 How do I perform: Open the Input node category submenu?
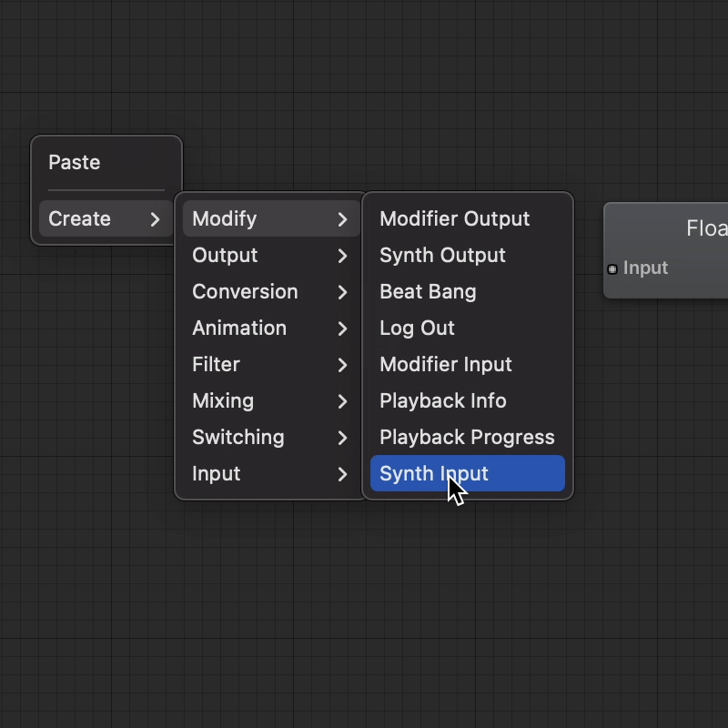pyautogui.click(x=269, y=474)
